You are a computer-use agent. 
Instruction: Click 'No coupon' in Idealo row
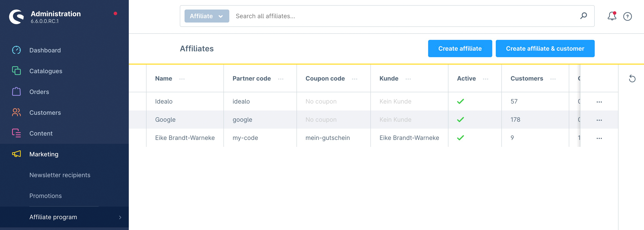321,101
